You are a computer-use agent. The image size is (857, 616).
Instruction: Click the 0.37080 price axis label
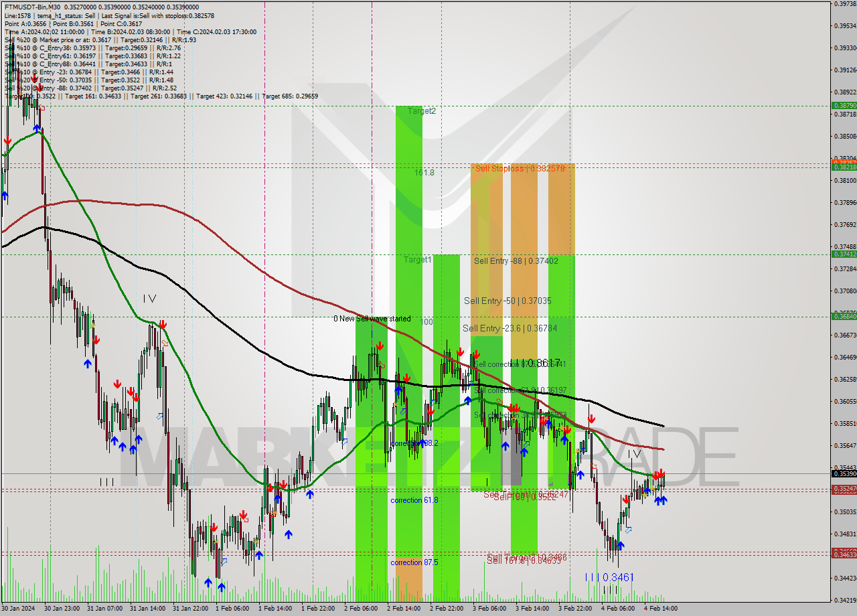(x=845, y=291)
